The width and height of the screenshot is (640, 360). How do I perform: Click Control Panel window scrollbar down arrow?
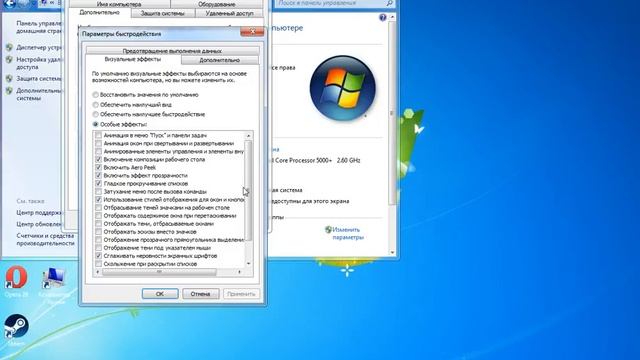tap(392, 253)
